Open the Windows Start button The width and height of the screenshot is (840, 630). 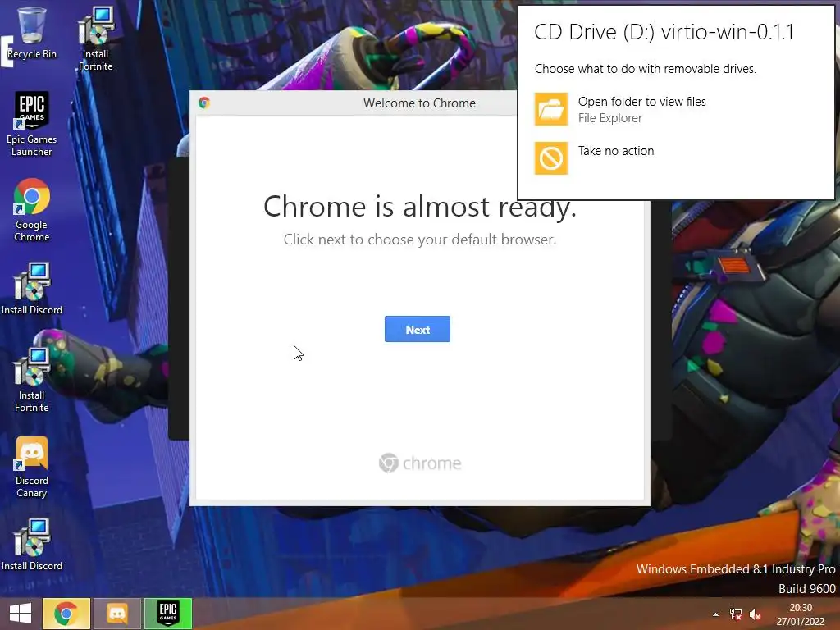click(21, 614)
